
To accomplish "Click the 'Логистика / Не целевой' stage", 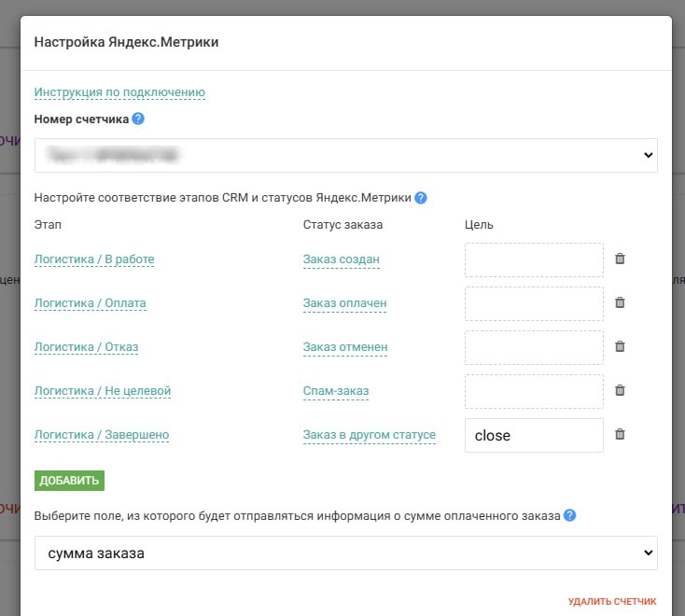I will click(x=103, y=391).
